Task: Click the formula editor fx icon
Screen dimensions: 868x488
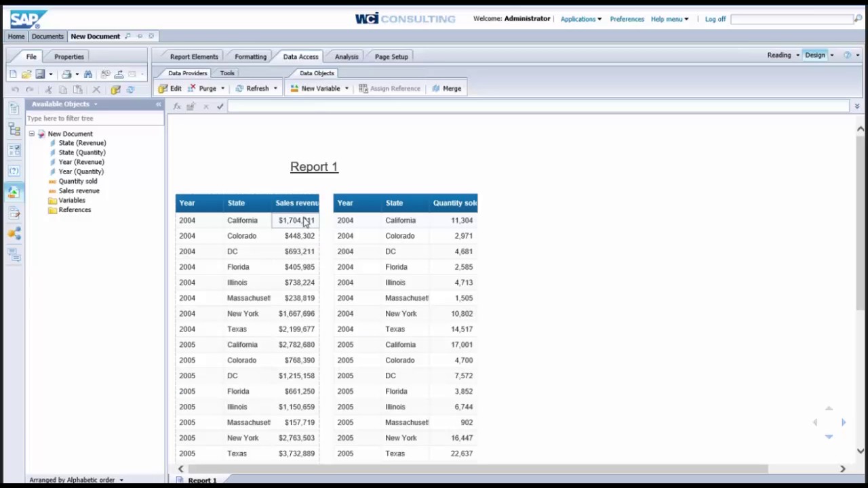Action: click(177, 106)
